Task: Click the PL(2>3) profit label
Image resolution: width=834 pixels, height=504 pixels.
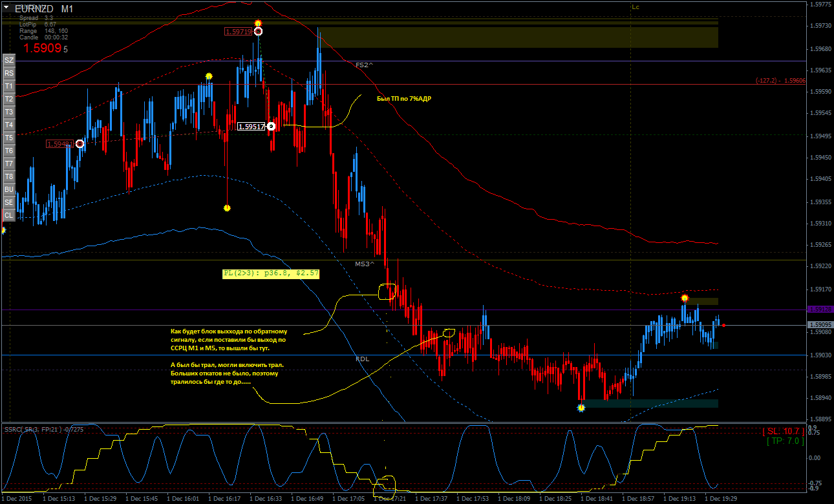Action: pos(271,274)
